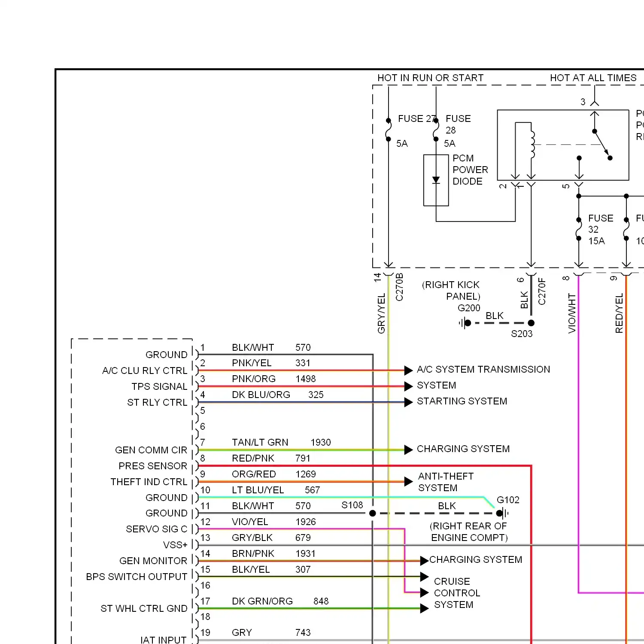The width and height of the screenshot is (644, 644).
Task: Click the CRUISE CONTROL SYSTEM destination label
Action: (x=457, y=593)
